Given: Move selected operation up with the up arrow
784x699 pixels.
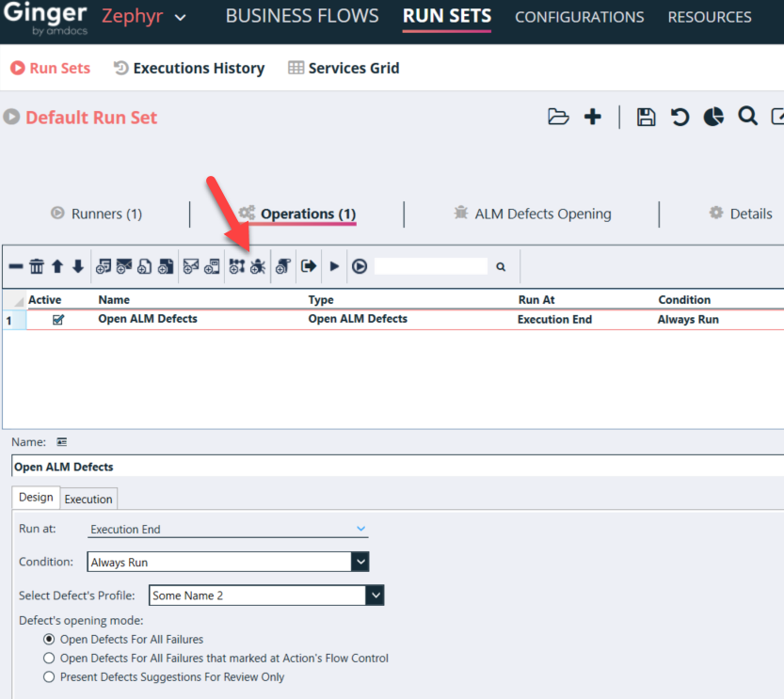Looking at the screenshot, I should [57, 266].
